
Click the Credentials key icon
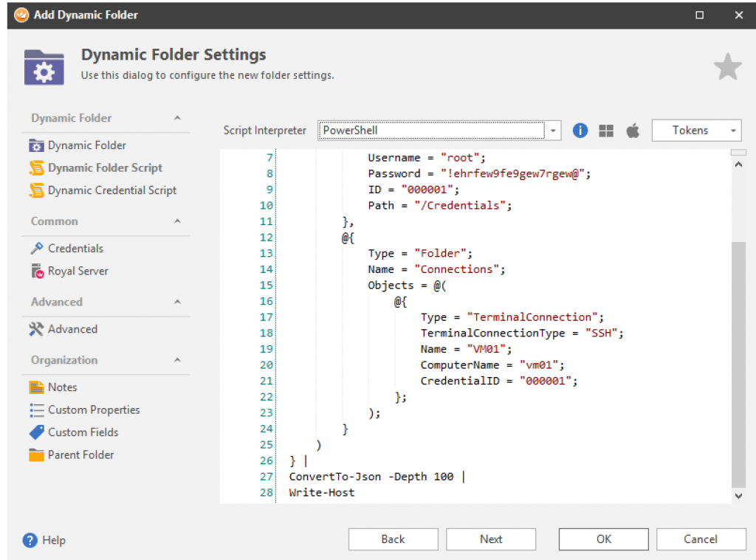[37, 249]
